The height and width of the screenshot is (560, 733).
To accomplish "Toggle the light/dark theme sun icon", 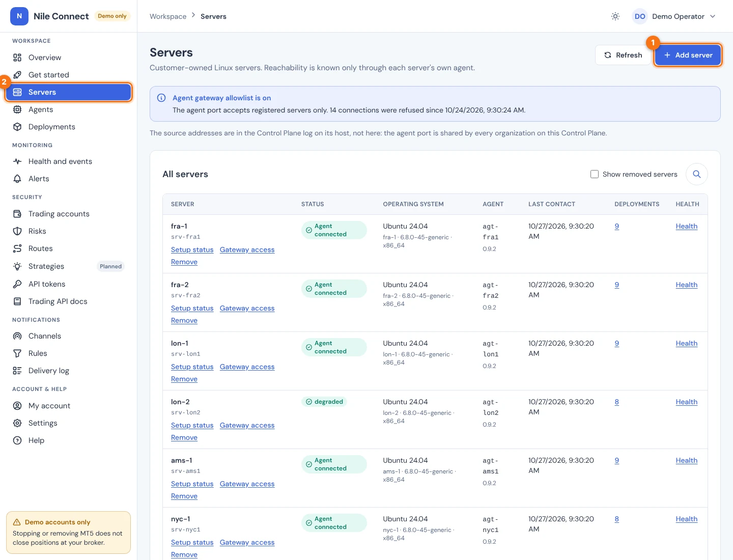I will click(615, 16).
